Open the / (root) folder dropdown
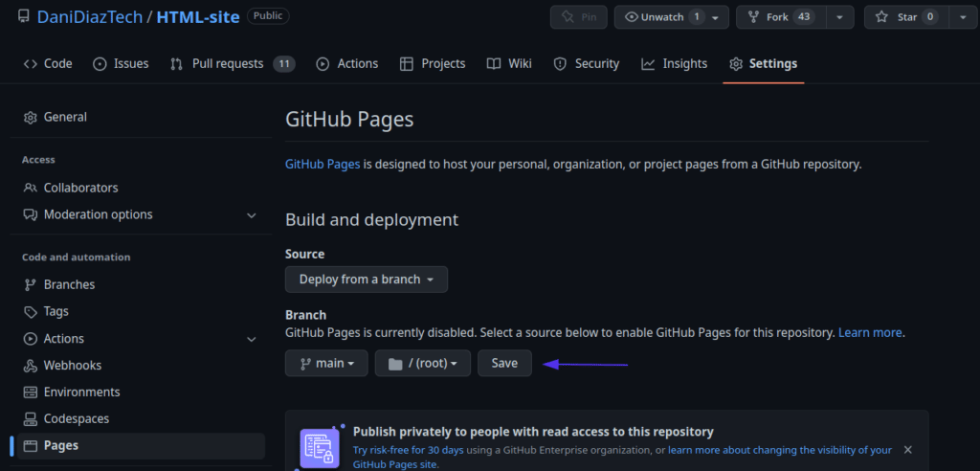980x471 pixels. click(x=422, y=364)
